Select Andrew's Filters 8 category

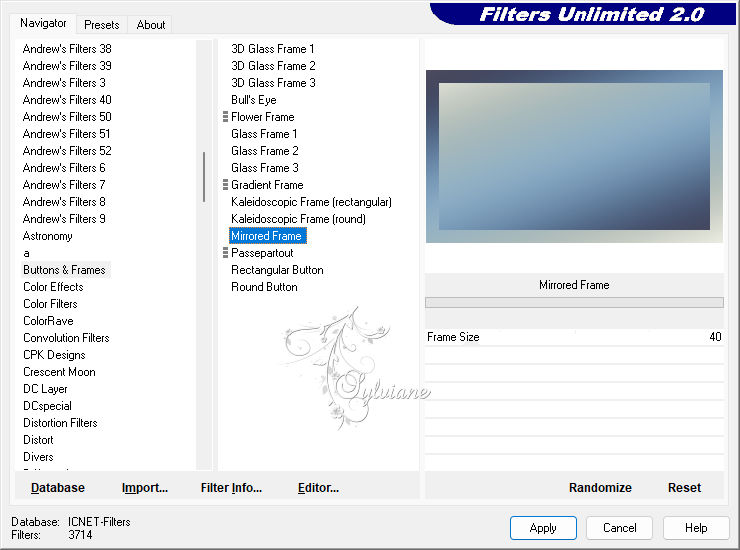[64, 202]
